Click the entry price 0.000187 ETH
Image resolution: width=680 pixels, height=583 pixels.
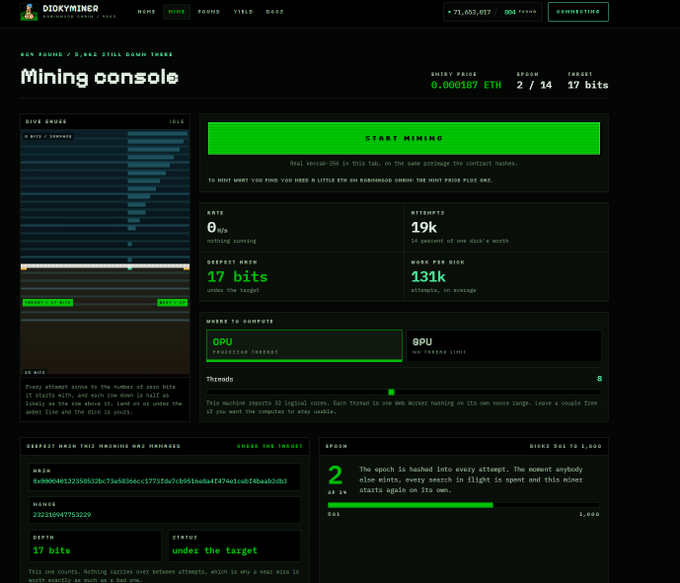tap(466, 85)
